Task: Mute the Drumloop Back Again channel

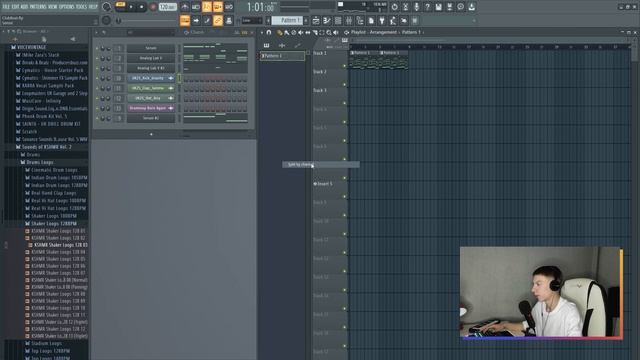Action: (97, 109)
